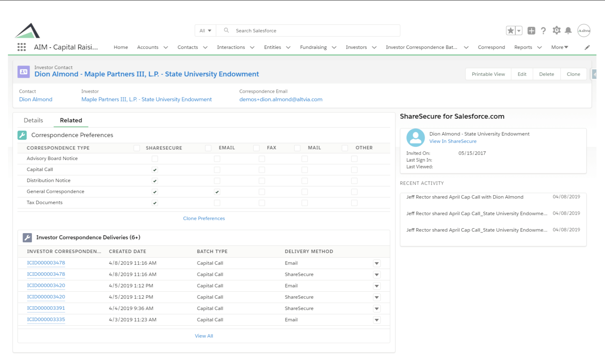Expand the Fundraising nav menu chevron
605x364 pixels.
(x=334, y=47)
